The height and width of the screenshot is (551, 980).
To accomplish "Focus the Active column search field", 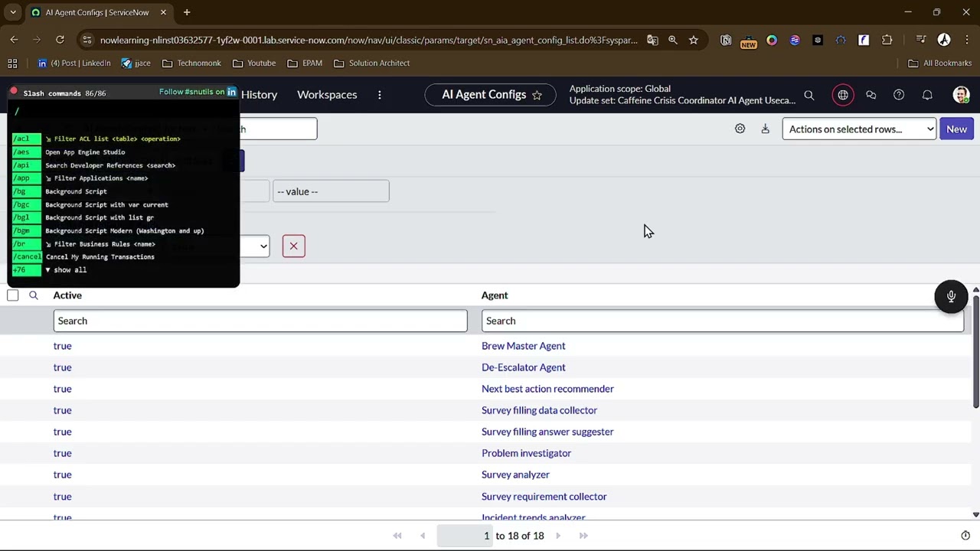I will coord(260,321).
